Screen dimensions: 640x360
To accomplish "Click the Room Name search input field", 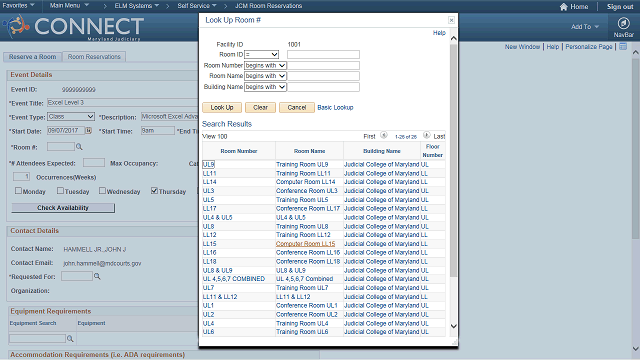I will pyautogui.click(x=323, y=76).
